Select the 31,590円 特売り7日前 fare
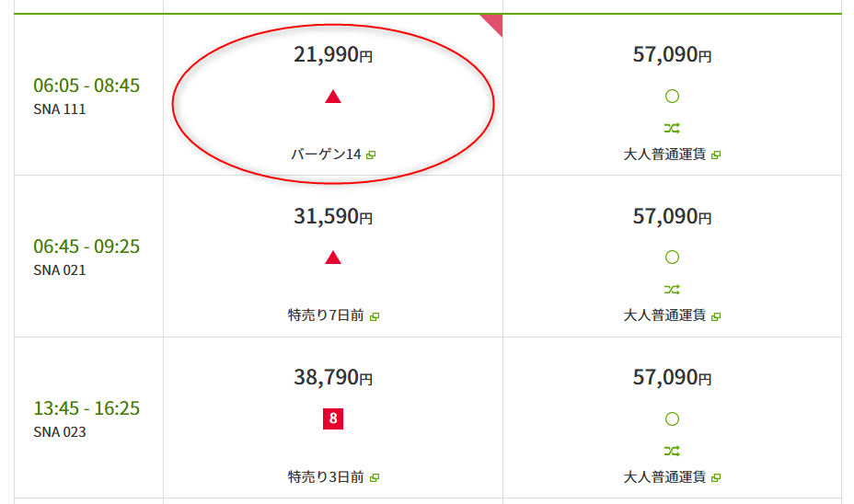 333,256
